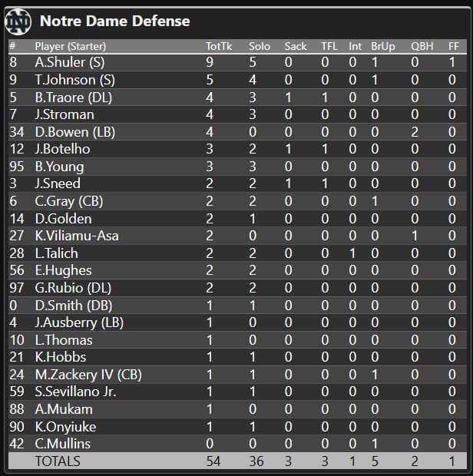Select the Int column header
Viewport: 473px width, 476px height.
click(x=355, y=47)
